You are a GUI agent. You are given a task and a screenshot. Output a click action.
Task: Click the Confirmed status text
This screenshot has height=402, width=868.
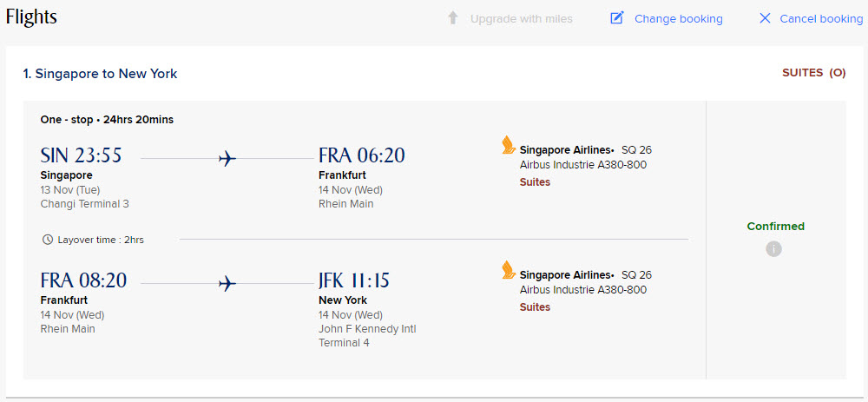click(775, 227)
